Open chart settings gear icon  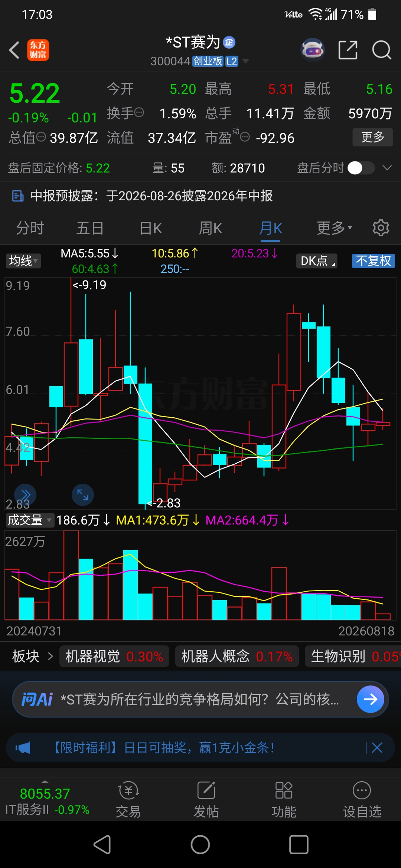(381, 228)
